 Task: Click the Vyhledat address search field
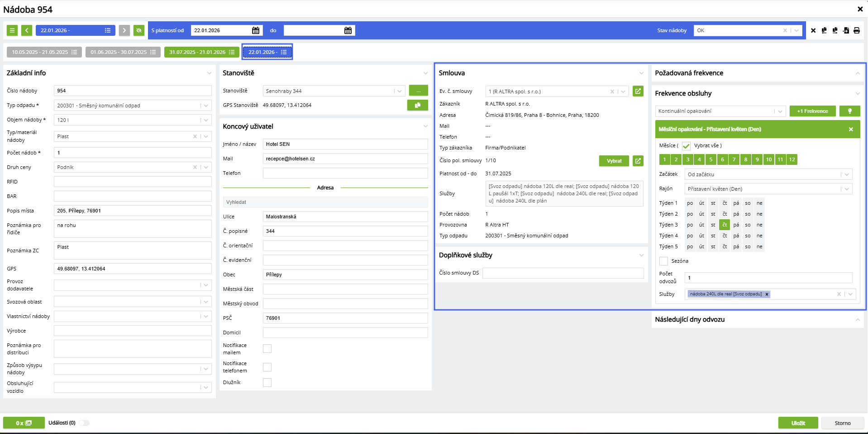tap(325, 202)
